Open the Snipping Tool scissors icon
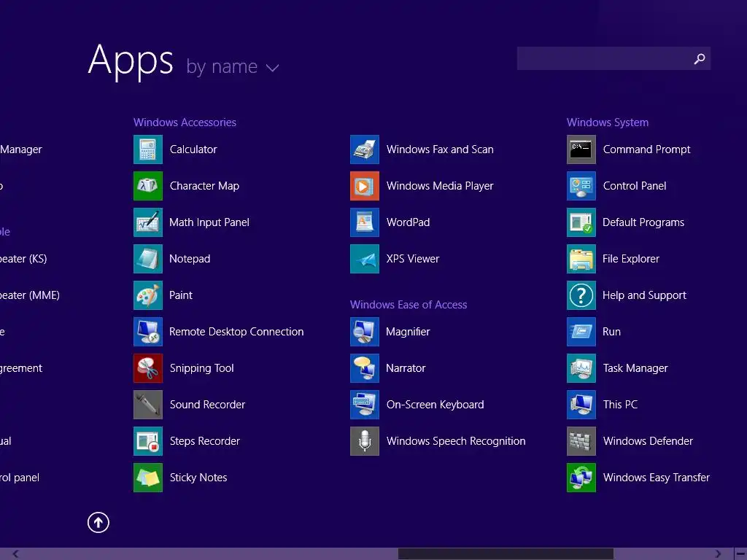Image resolution: width=747 pixels, height=560 pixels. [x=147, y=368]
